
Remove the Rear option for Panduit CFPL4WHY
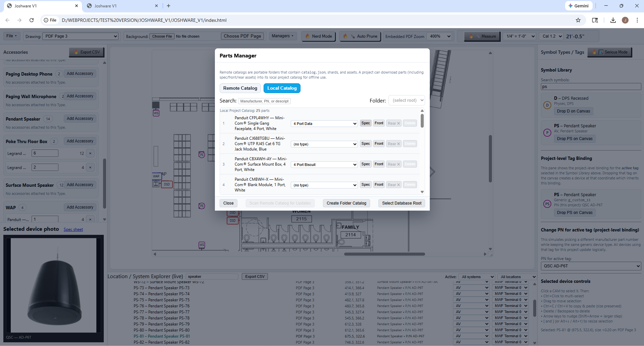pos(393,123)
